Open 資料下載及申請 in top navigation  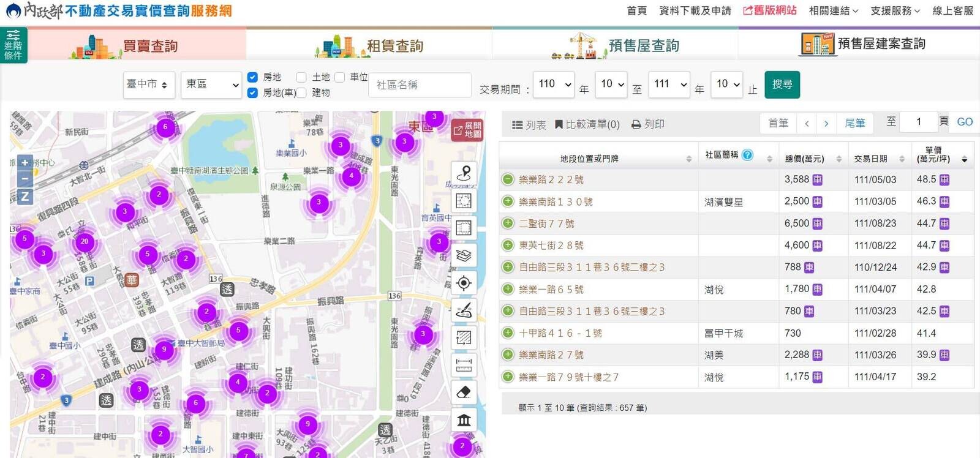[695, 10]
